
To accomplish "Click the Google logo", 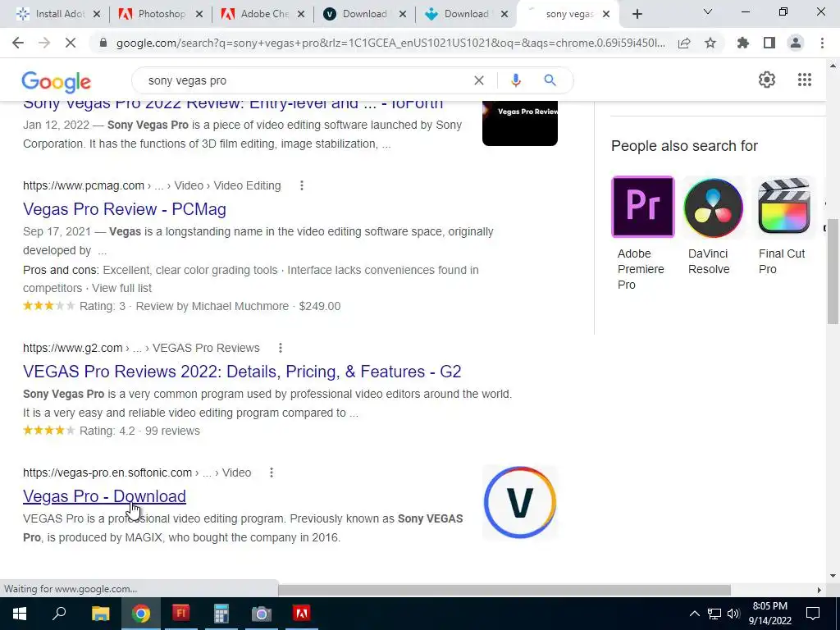I will [57, 82].
